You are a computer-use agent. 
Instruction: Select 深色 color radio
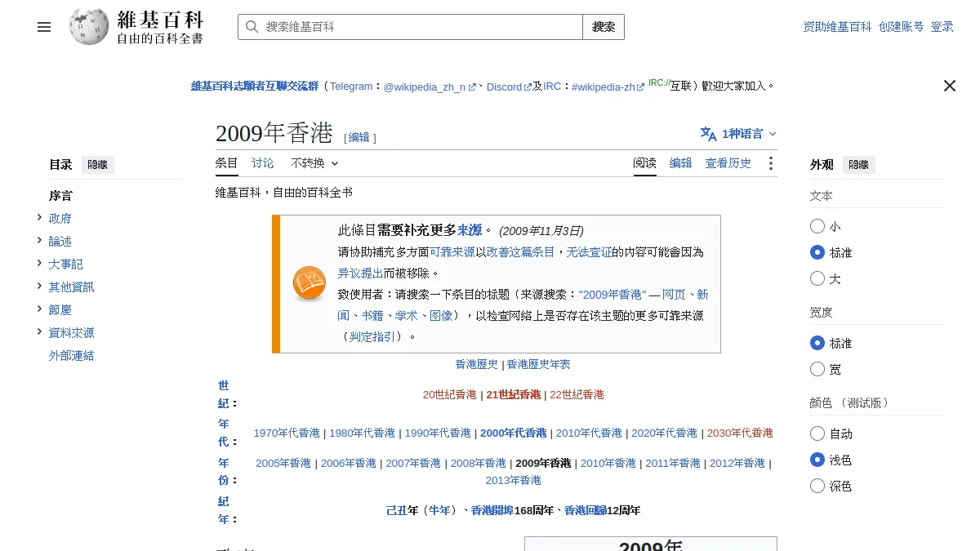817,487
